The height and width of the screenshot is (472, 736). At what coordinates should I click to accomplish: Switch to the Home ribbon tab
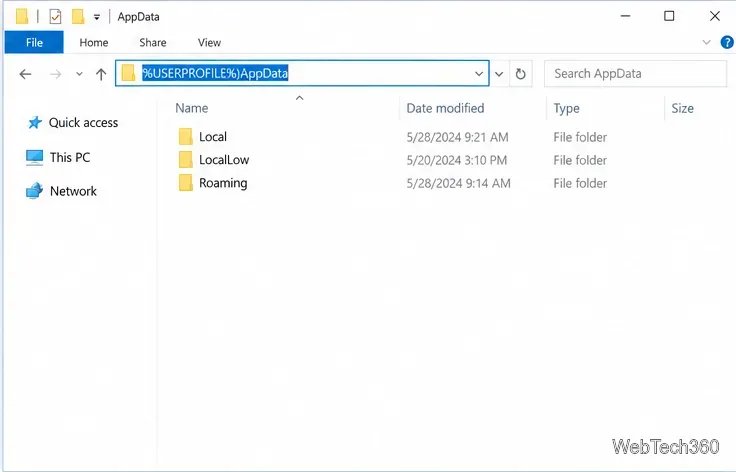coord(94,43)
